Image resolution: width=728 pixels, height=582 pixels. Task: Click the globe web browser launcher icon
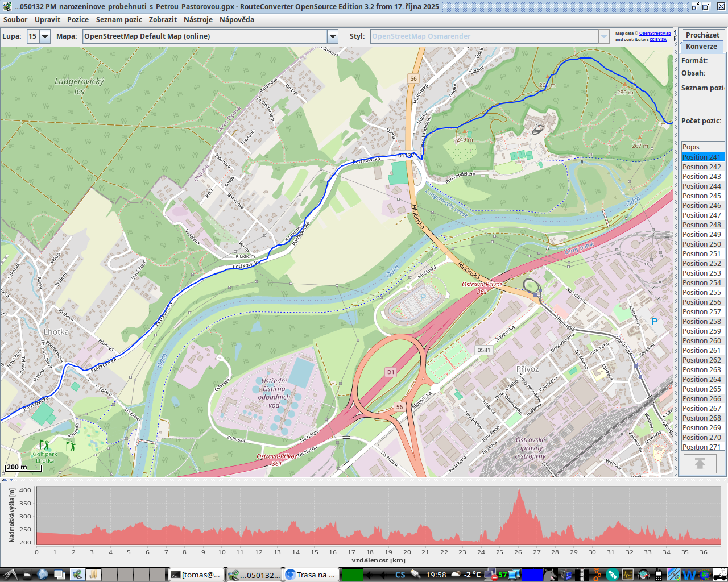(43, 575)
